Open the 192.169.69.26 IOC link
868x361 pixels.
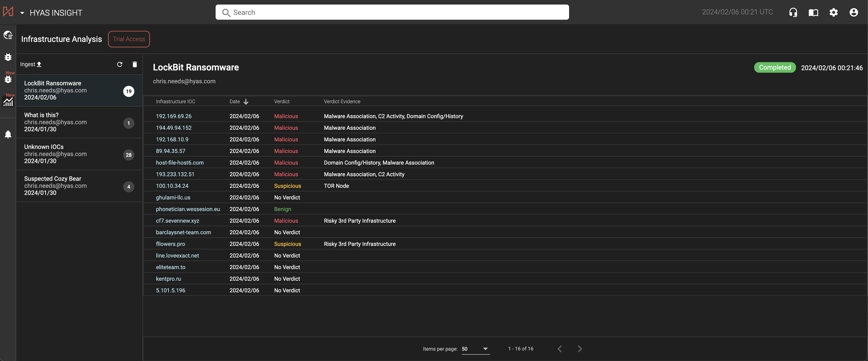[x=173, y=116]
